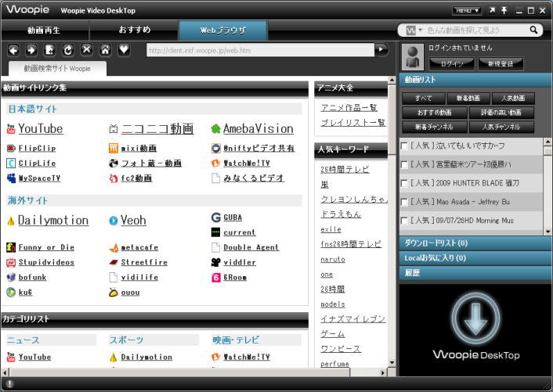Check the 2009 HUNTER BLADE checkbox
The image size is (553, 392).
(404, 183)
